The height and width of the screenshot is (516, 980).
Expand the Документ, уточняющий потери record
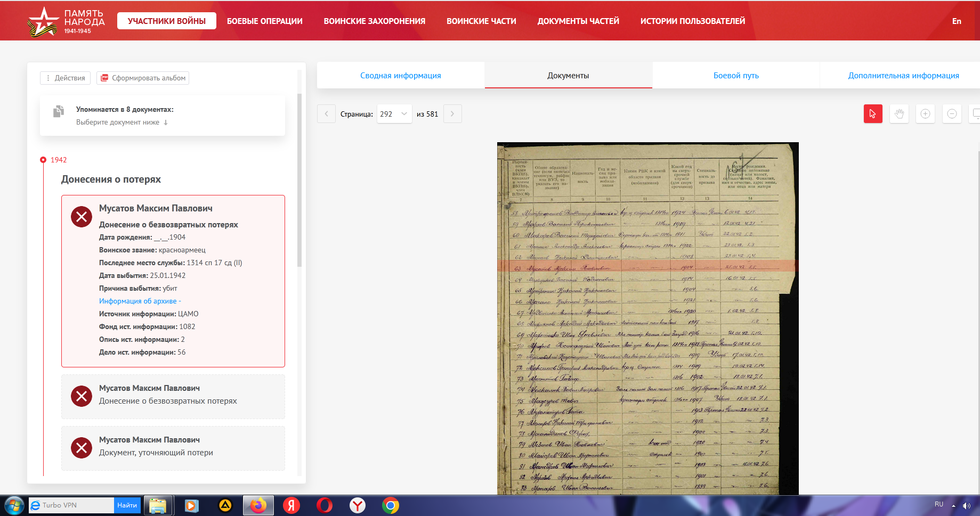[x=173, y=447]
